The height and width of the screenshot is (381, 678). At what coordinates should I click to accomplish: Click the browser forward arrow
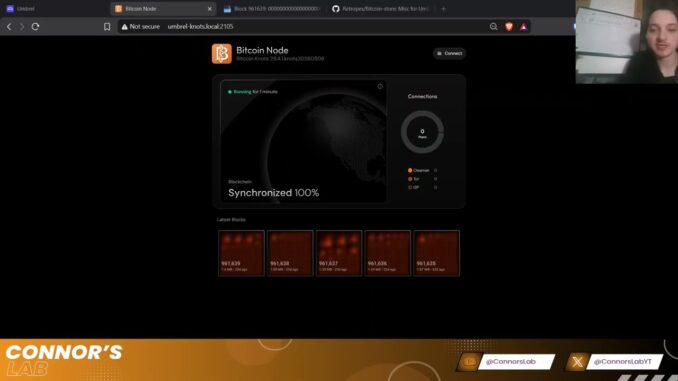22,27
